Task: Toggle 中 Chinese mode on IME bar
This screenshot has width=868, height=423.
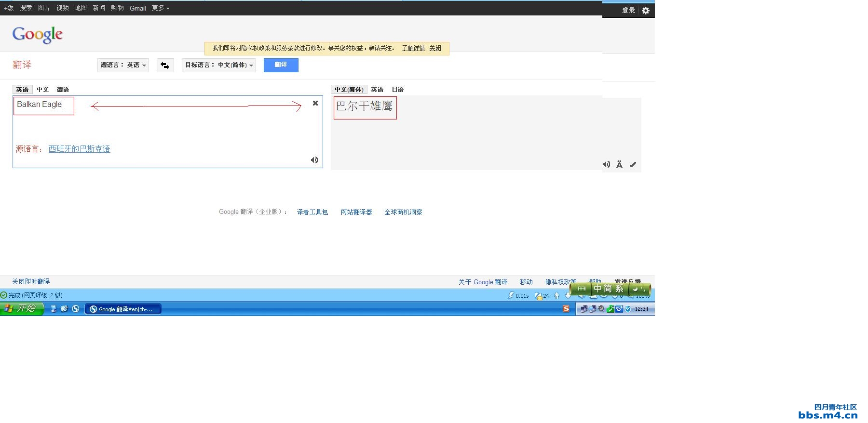Action: pos(598,289)
